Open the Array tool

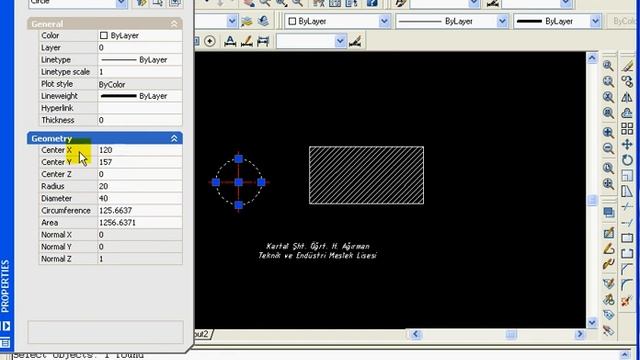tap(627, 129)
